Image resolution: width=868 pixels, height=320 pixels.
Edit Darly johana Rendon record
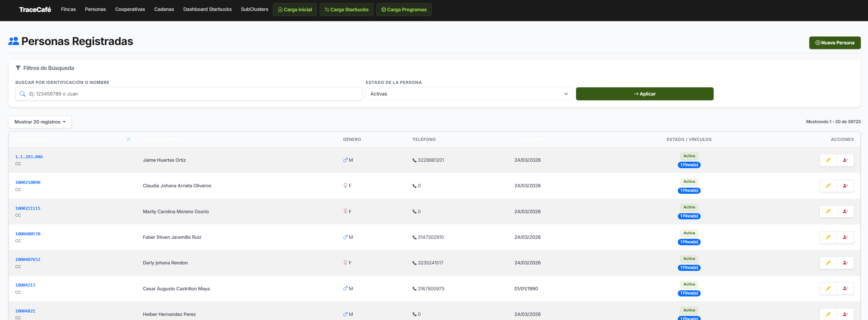pos(828,263)
